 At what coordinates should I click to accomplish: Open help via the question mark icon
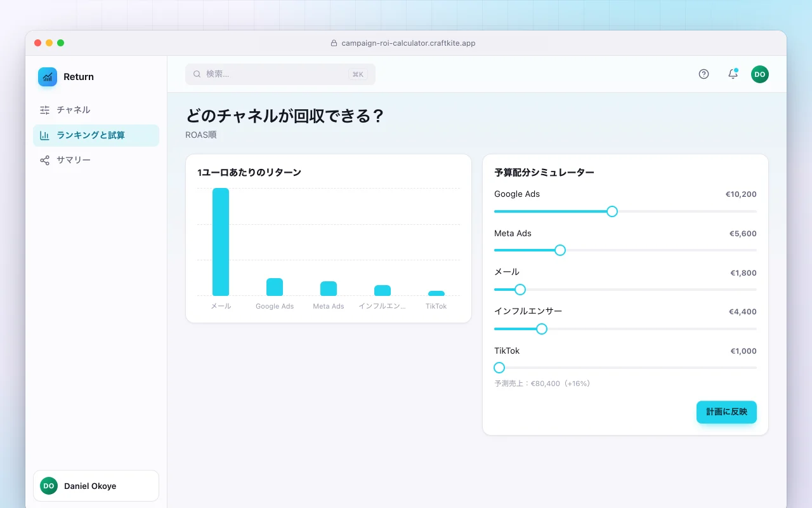704,74
